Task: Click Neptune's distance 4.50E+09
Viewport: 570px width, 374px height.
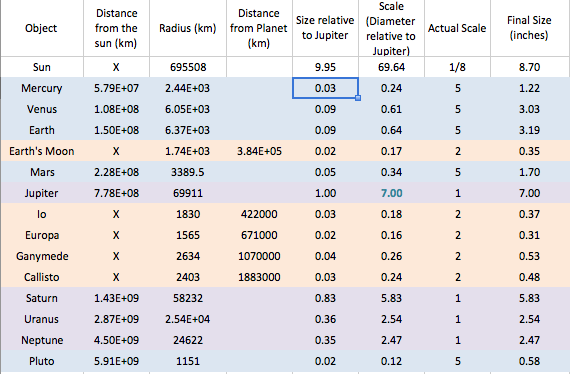Action: pos(116,340)
